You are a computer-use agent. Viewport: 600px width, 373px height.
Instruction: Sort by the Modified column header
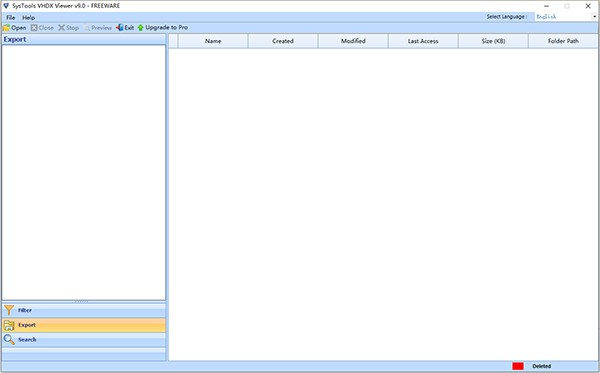coord(353,41)
